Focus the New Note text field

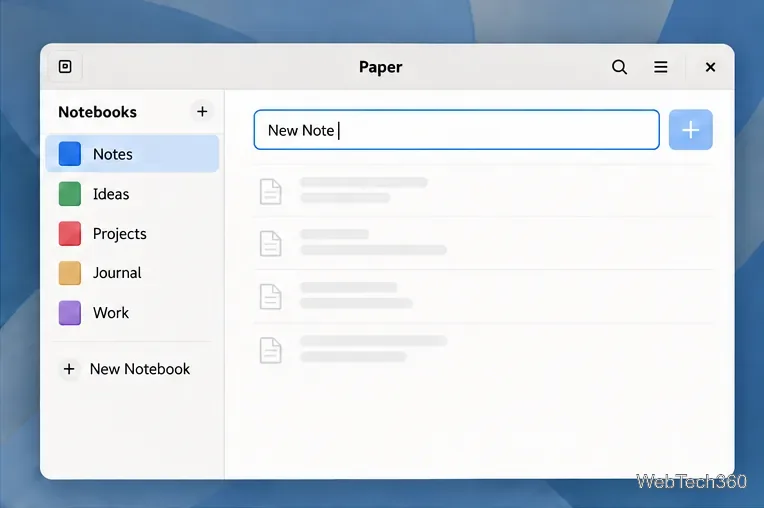click(x=457, y=130)
